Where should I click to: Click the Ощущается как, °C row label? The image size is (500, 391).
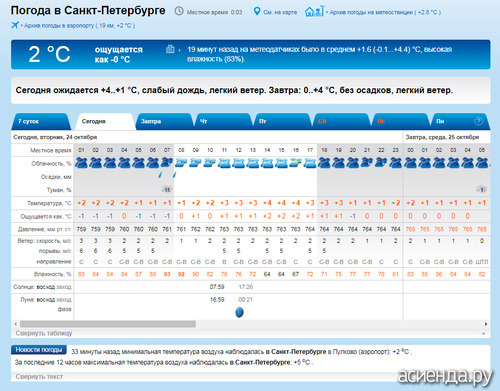coord(46,216)
